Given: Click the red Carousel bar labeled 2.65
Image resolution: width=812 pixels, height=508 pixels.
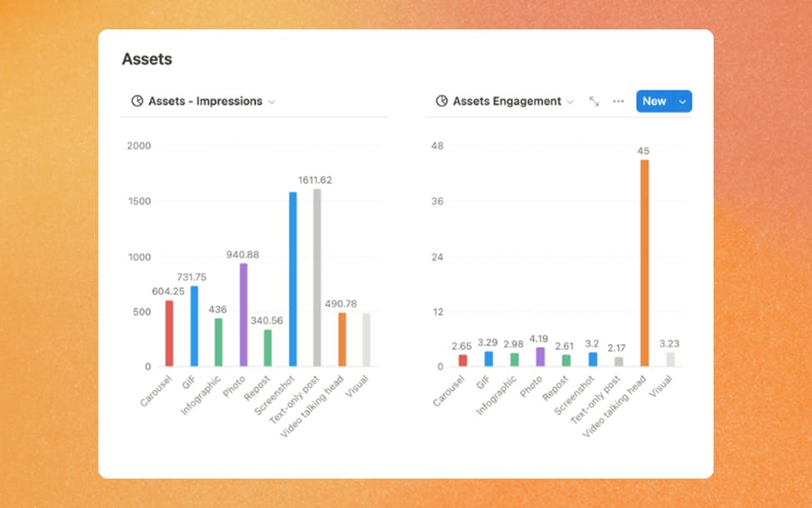Looking at the screenshot, I should pyautogui.click(x=463, y=361).
